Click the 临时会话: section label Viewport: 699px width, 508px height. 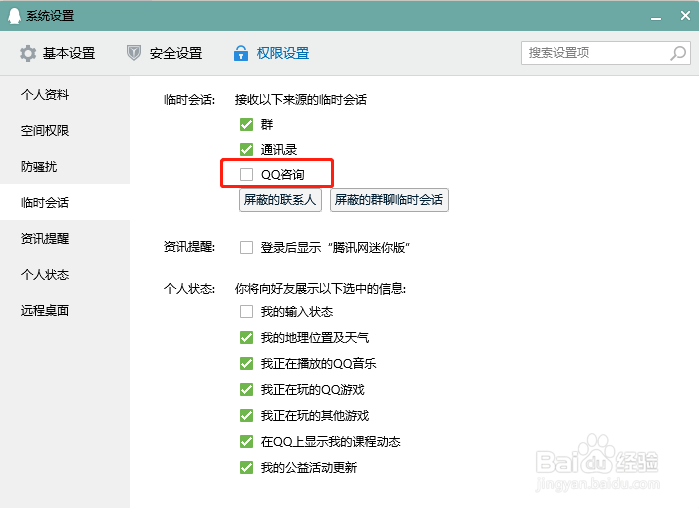point(189,99)
